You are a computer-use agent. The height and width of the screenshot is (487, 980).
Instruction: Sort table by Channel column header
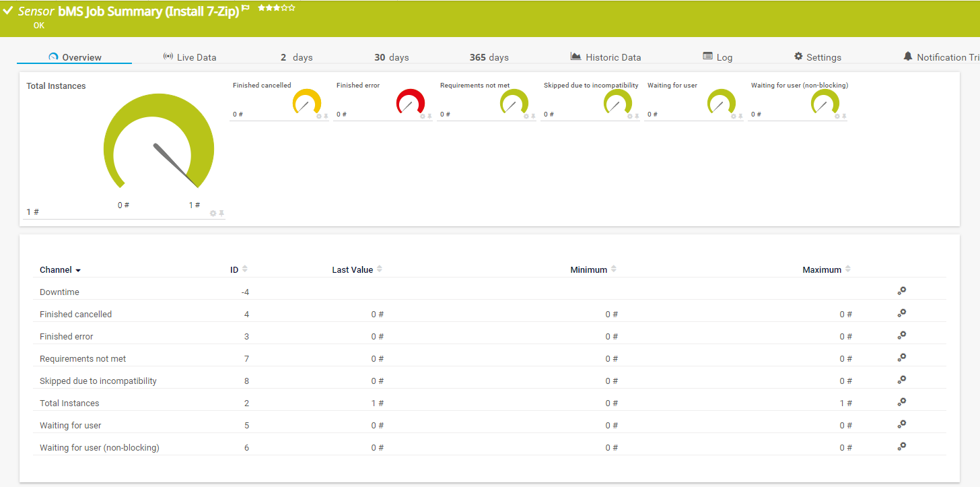tap(60, 270)
